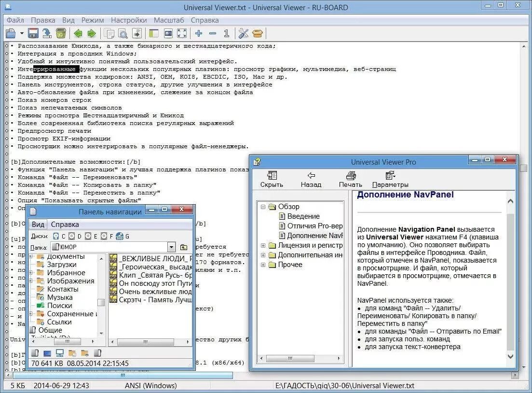Open the Масштаб menu
The height and width of the screenshot is (393, 532).
pos(169,20)
